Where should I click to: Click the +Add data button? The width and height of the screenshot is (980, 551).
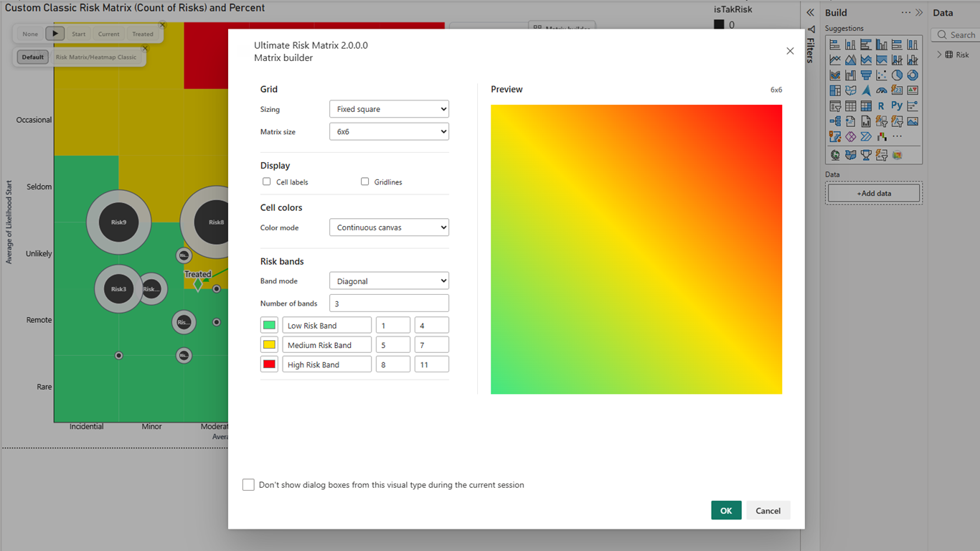pyautogui.click(x=874, y=193)
